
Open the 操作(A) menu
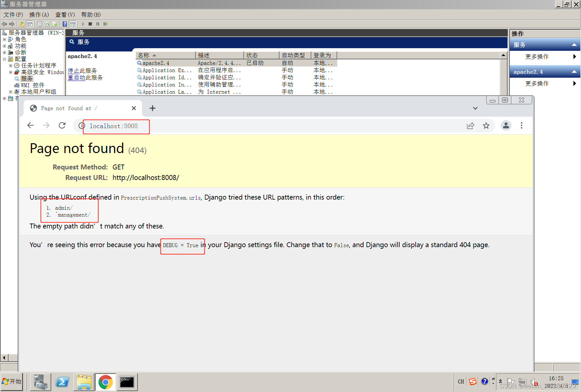click(39, 15)
